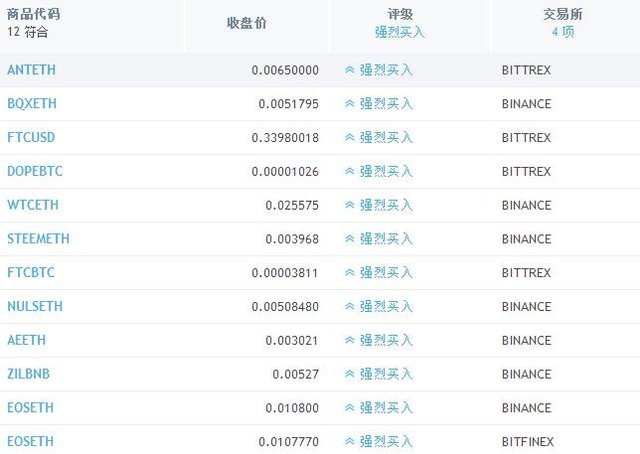Screen dimensions: 640x454
Task: Click the 强烈买入 rating text in NULSETH row
Action: [386, 307]
